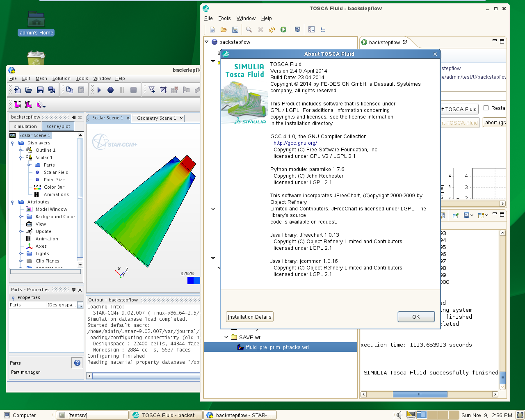Click bullet list icon in TOSCA Fluid toolbar
This screenshot has height=420, width=525.
tap(323, 30)
